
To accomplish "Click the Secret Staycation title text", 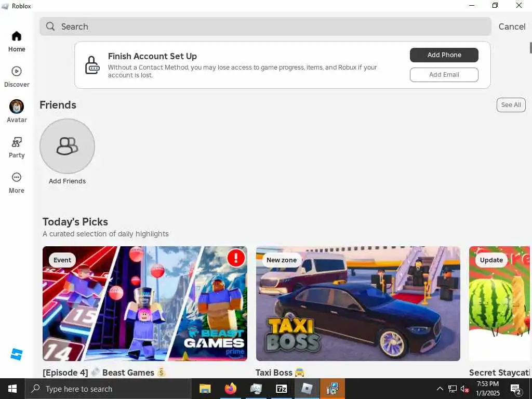I will tap(499, 373).
